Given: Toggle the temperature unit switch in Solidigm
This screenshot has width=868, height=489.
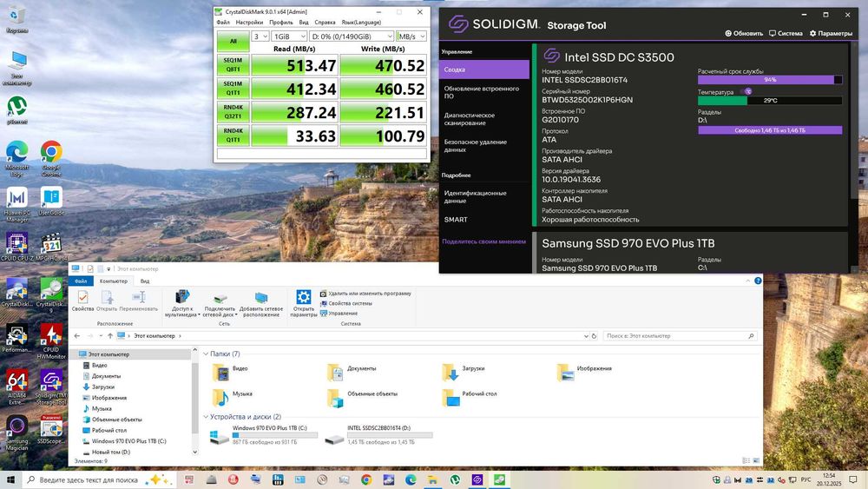Looking at the screenshot, I should (746, 91).
